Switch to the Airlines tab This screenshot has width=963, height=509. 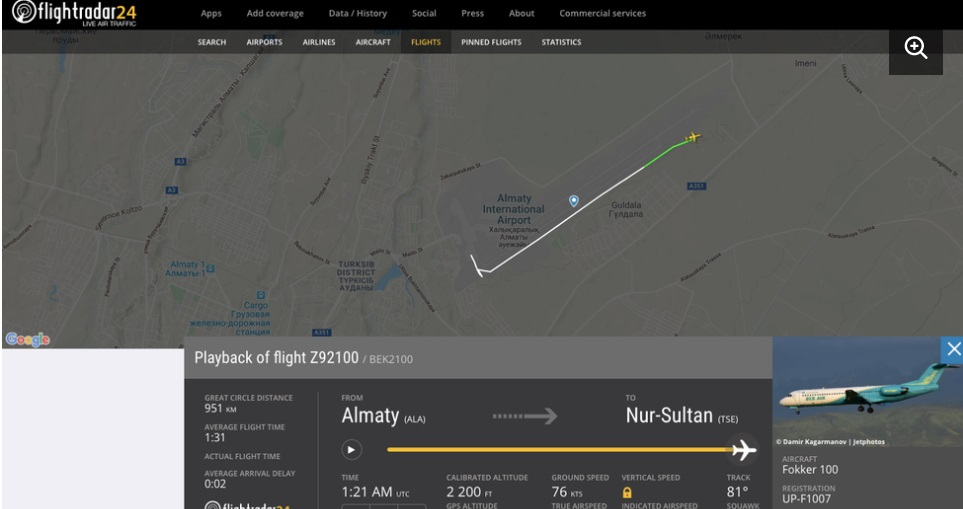point(319,42)
